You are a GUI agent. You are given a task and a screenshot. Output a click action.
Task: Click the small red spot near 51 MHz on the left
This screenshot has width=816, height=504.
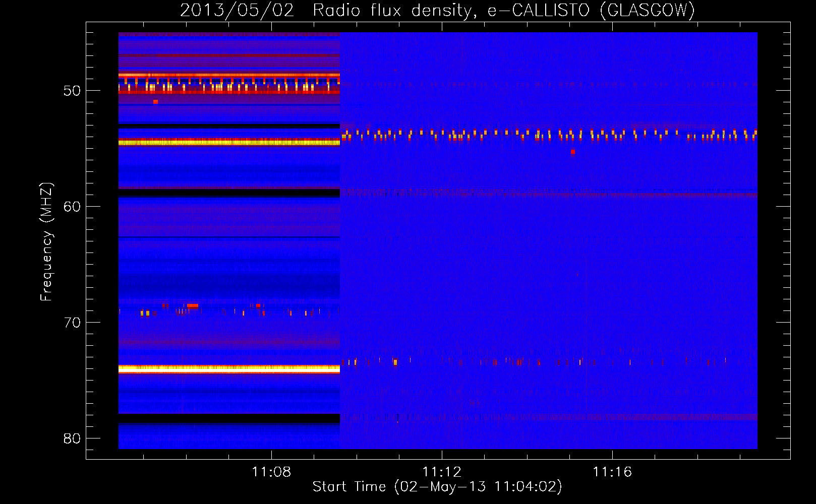pyautogui.click(x=156, y=102)
